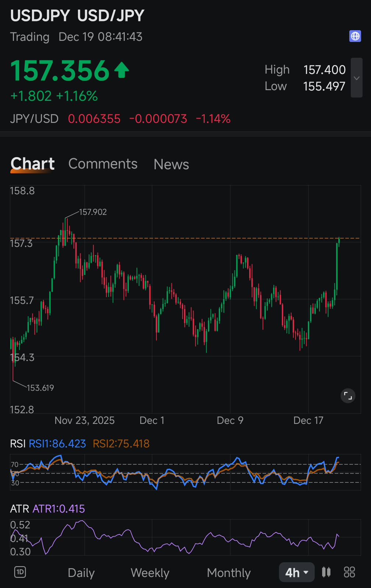371x588 pixels.
Task: Tap the -1.14% percentage
Action: tap(213, 119)
